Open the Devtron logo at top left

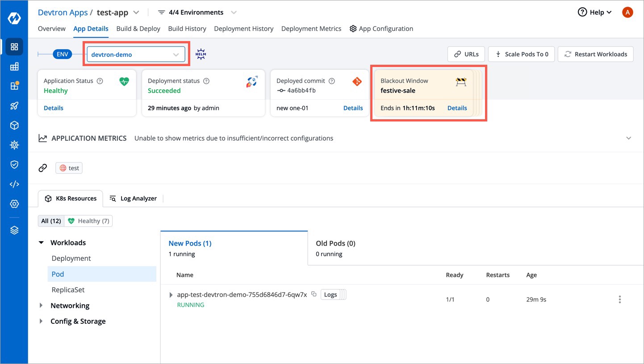[14, 18]
